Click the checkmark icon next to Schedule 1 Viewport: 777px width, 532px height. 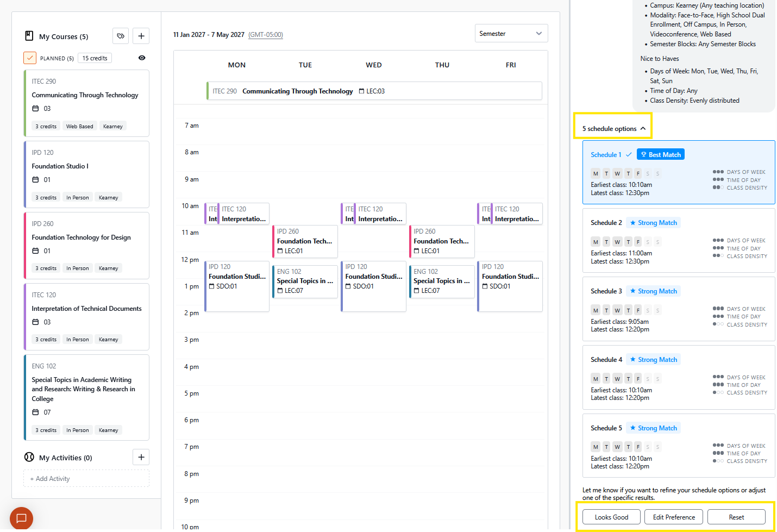(629, 155)
